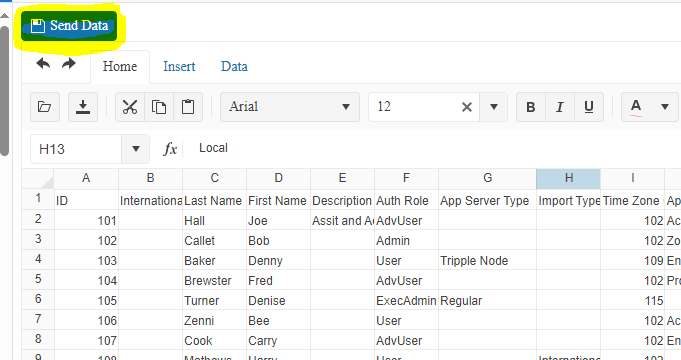Clear font size with X icon
Screen dimensions: 681x360
click(467, 107)
